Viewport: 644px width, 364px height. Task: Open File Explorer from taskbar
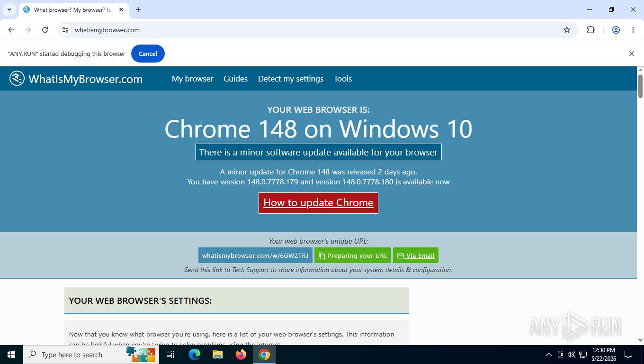pos(217,355)
